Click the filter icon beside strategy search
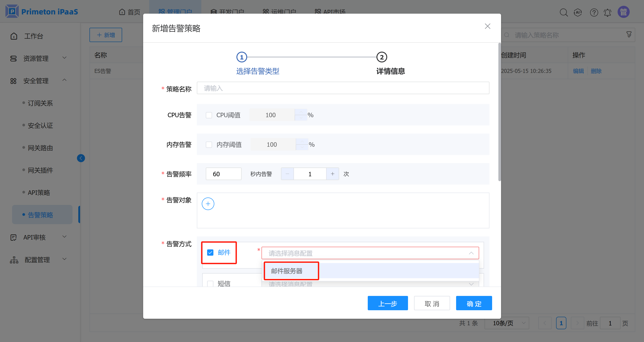 629,34
